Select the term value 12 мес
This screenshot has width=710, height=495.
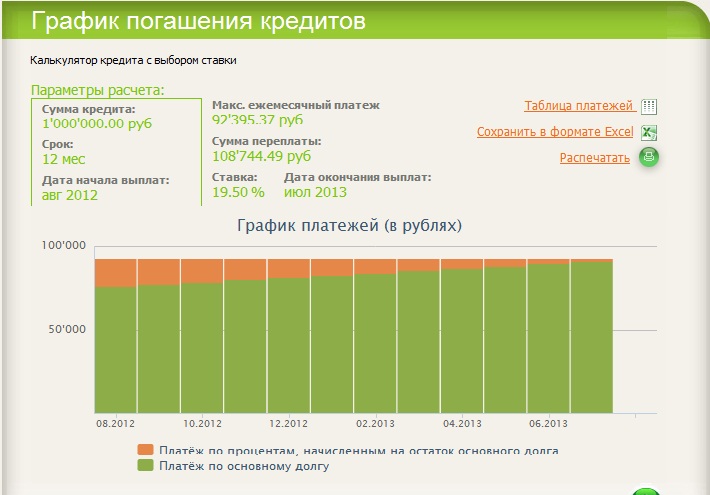click(x=63, y=159)
